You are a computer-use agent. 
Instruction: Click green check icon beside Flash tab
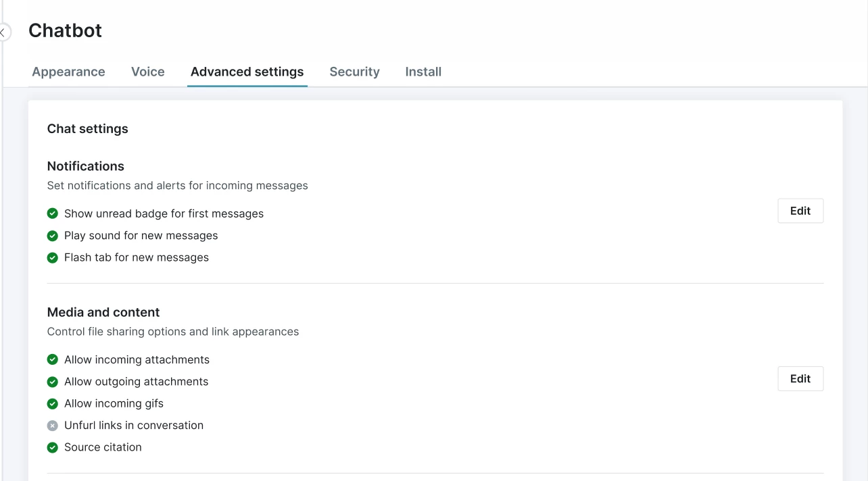[53, 257]
